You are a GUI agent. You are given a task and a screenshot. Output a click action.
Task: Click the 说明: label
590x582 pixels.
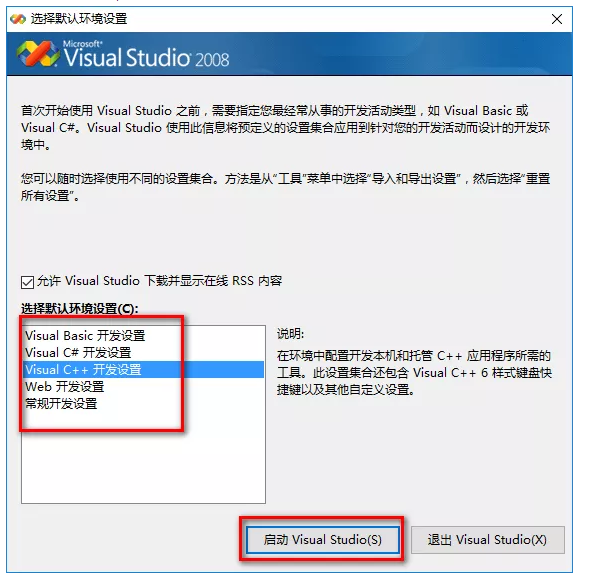pos(290,334)
